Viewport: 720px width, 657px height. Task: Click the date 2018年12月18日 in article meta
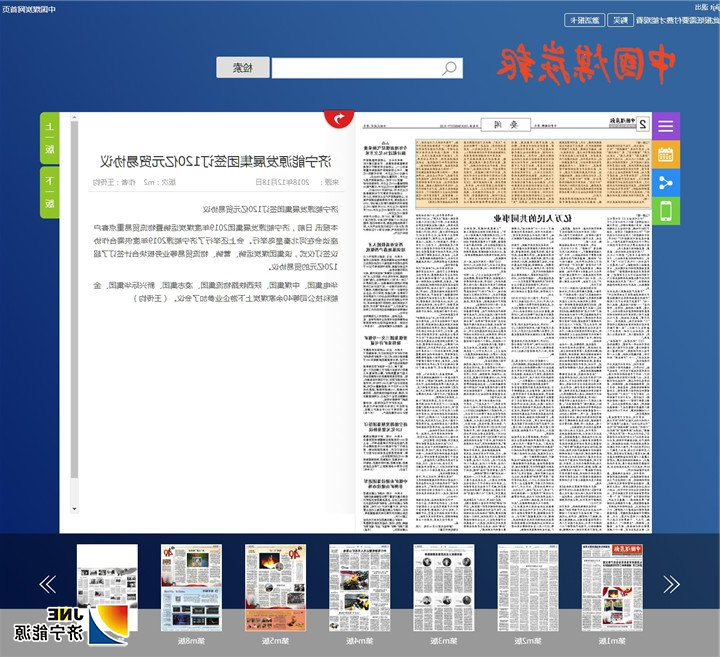point(282,182)
